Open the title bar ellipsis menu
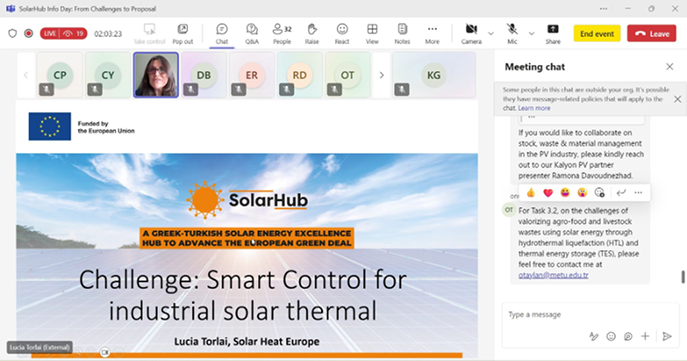Image resolution: width=687 pixels, height=361 pixels. coord(604,9)
